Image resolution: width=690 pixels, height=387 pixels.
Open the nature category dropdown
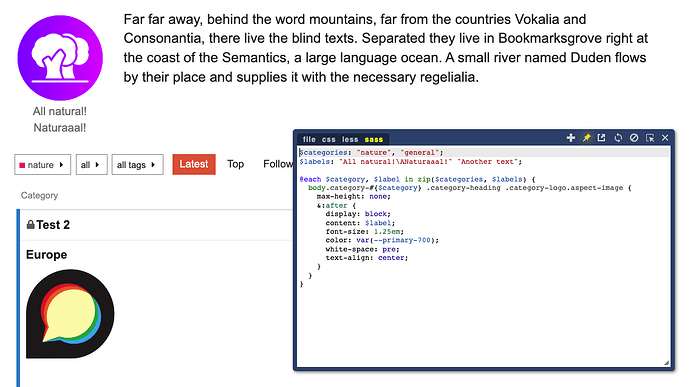pyautogui.click(x=42, y=165)
